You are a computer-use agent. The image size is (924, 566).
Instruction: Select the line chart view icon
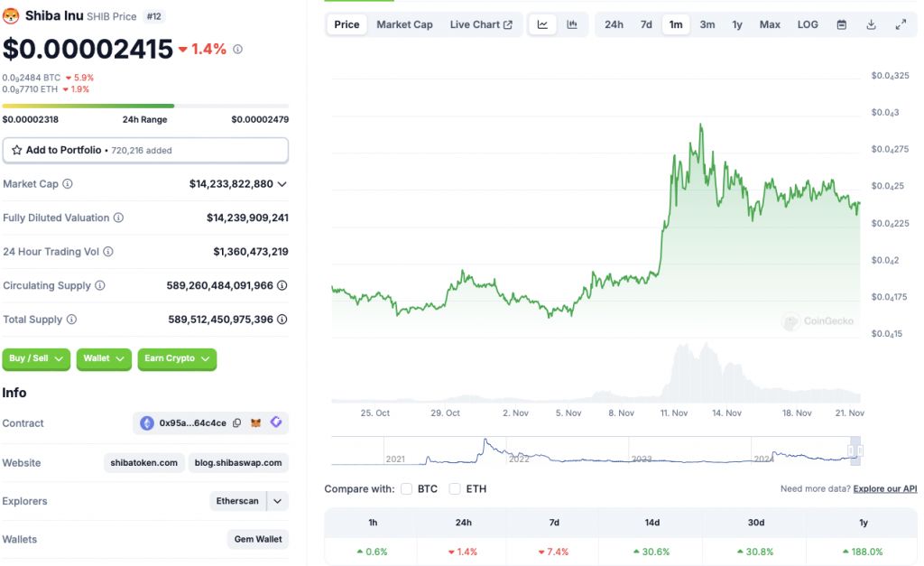point(542,24)
